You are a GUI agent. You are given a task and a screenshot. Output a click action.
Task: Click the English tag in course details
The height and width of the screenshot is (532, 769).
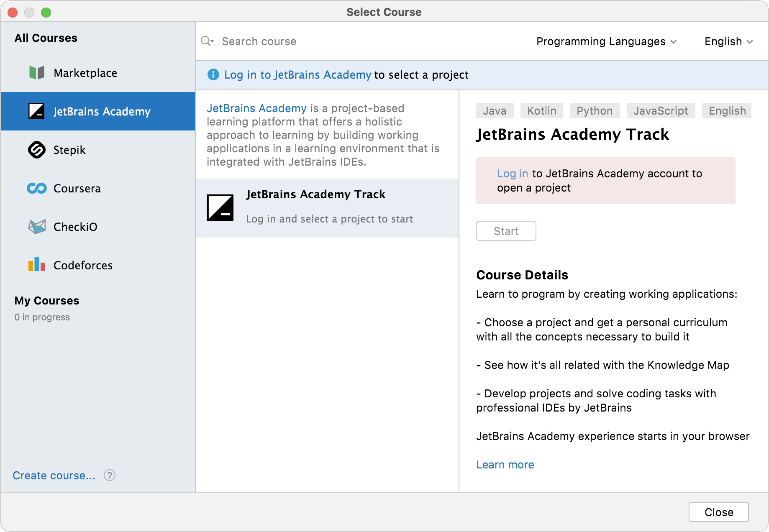tap(727, 110)
